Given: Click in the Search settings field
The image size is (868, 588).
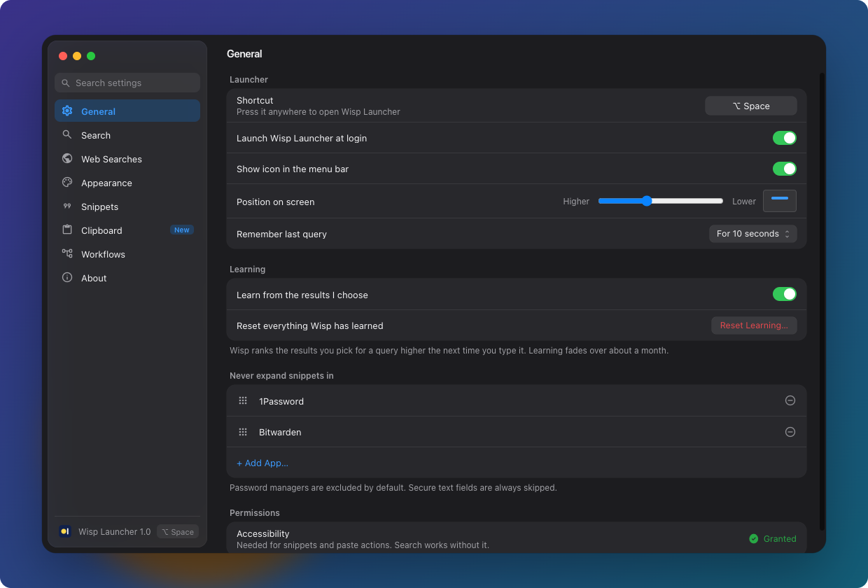Looking at the screenshot, I should (x=127, y=83).
